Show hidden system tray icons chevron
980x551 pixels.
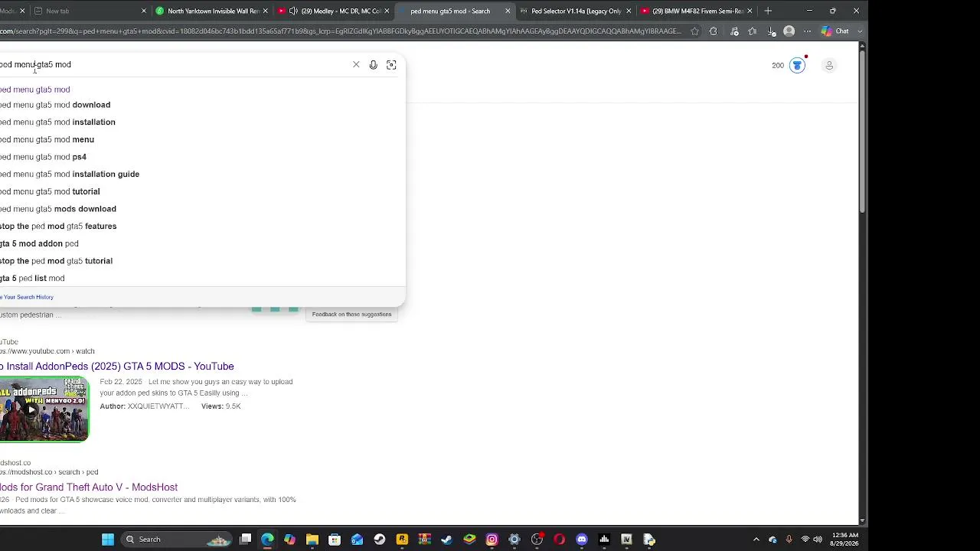756,540
